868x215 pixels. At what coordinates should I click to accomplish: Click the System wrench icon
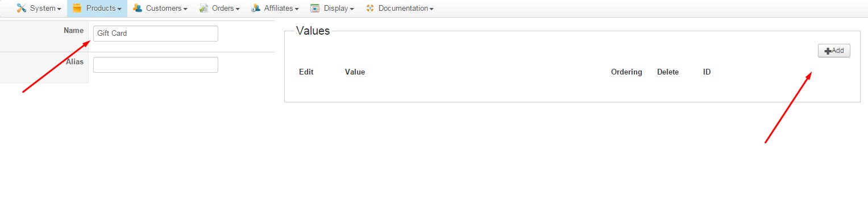tap(22, 8)
